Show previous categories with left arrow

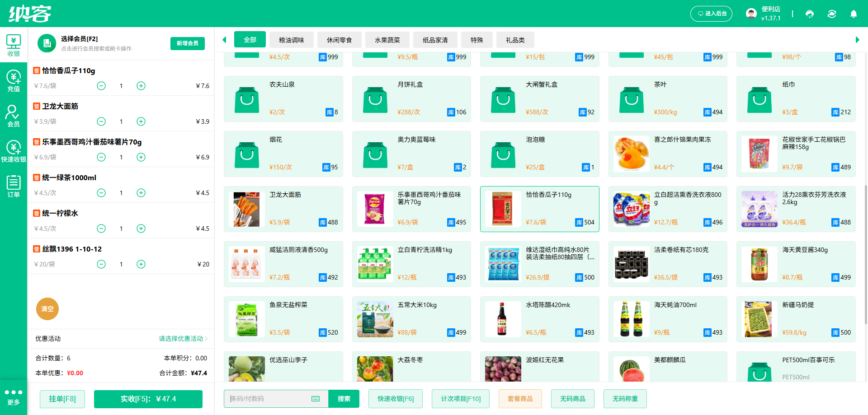(224, 40)
